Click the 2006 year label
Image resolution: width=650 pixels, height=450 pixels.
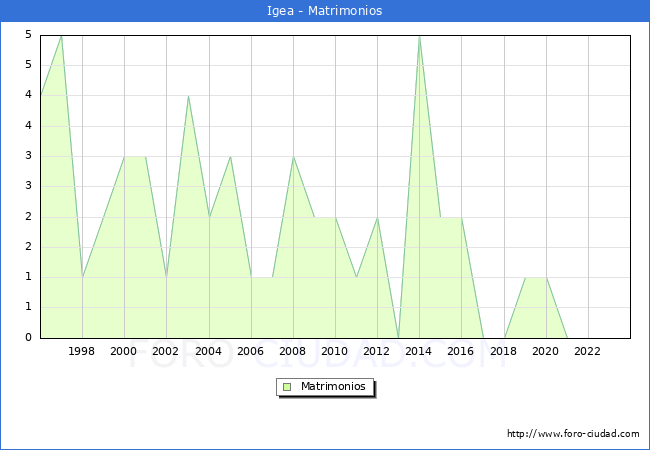[250, 351]
